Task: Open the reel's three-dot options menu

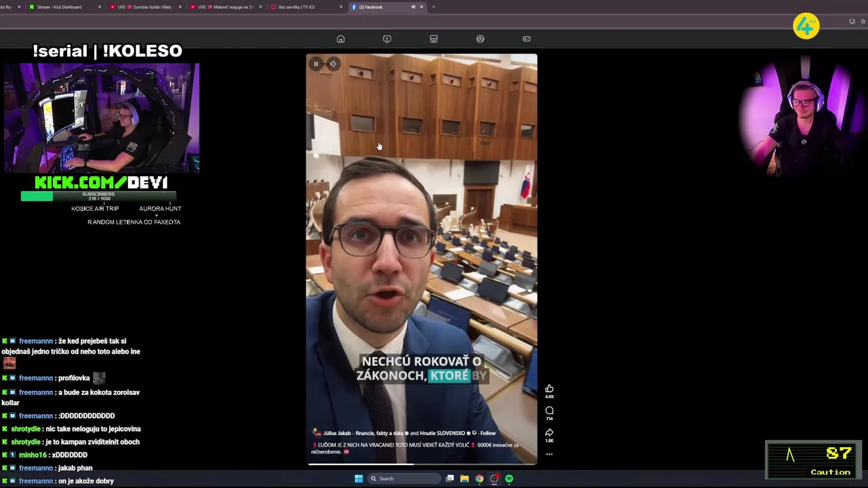Action: tap(549, 454)
